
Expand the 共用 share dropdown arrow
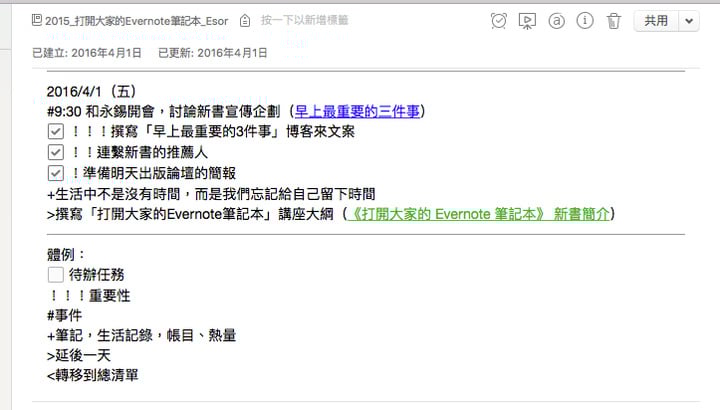click(x=689, y=20)
